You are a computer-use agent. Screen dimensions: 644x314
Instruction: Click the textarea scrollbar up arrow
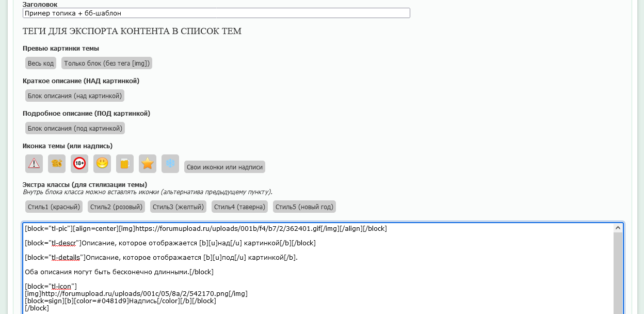[618, 228]
